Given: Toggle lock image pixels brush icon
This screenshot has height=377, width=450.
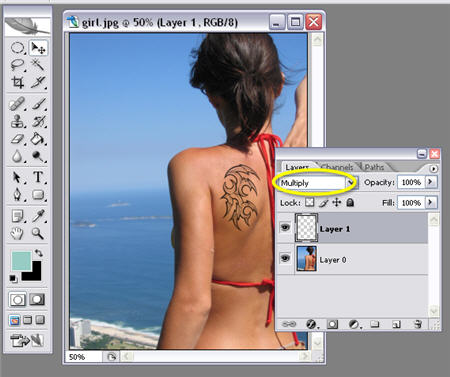Looking at the screenshot, I should click(x=323, y=202).
